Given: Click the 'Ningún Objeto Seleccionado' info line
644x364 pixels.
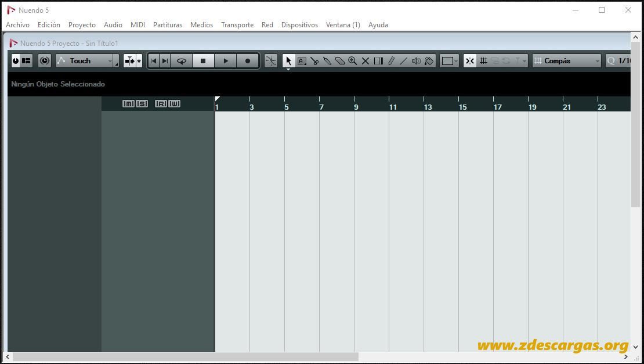Looking at the screenshot, I should (58, 84).
